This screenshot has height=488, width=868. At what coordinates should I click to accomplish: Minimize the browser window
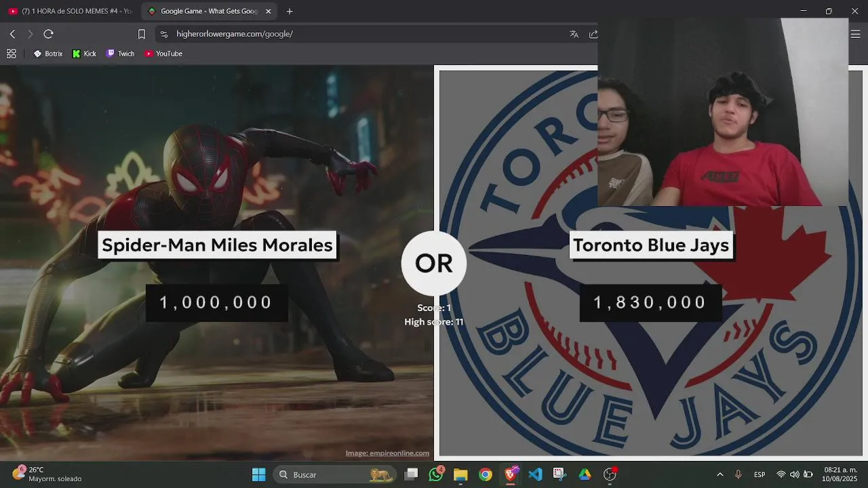803,11
